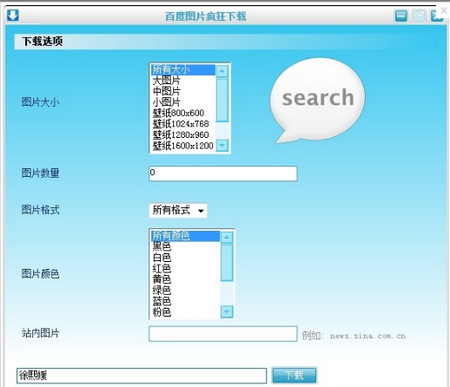Click the color list scroll-up arrow
This screenshot has height=387, width=450.
click(227, 237)
